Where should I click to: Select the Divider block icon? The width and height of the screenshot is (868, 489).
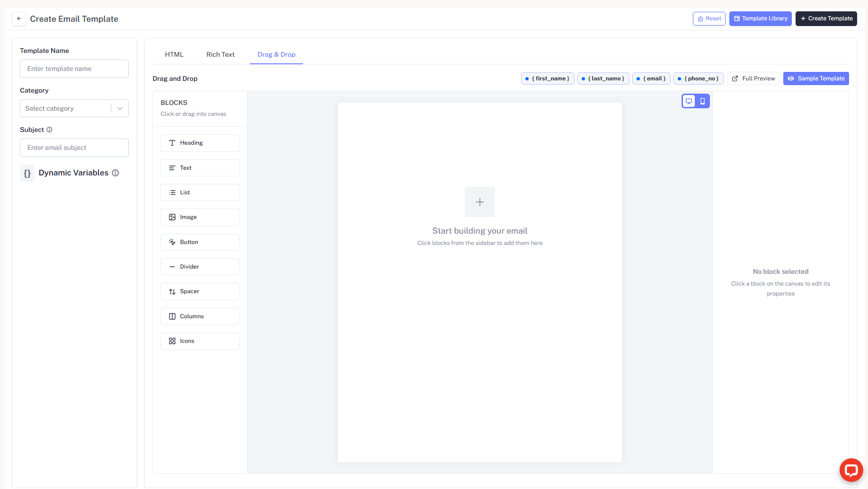[172, 266]
